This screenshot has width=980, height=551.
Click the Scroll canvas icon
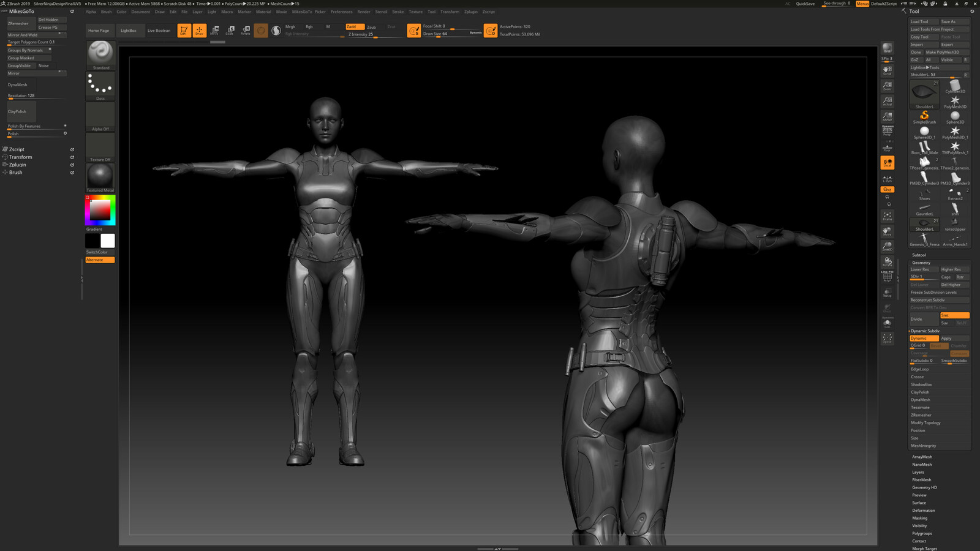[888, 70]
